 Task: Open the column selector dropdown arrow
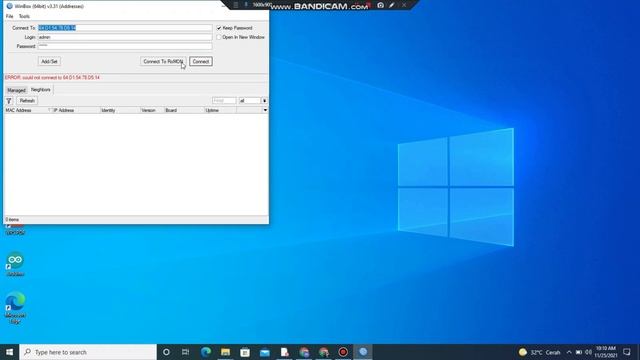(x=265, y=110)
